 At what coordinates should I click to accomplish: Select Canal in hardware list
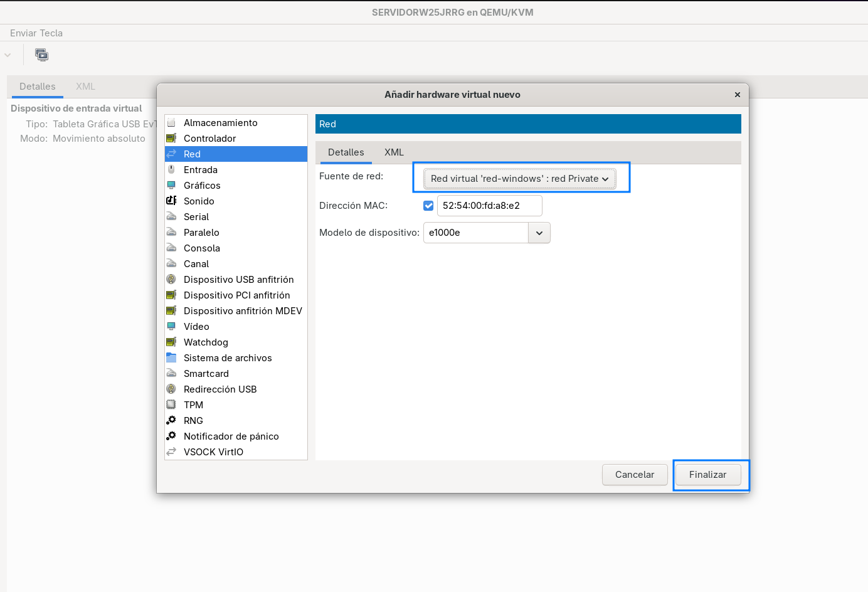coord(236,264)
